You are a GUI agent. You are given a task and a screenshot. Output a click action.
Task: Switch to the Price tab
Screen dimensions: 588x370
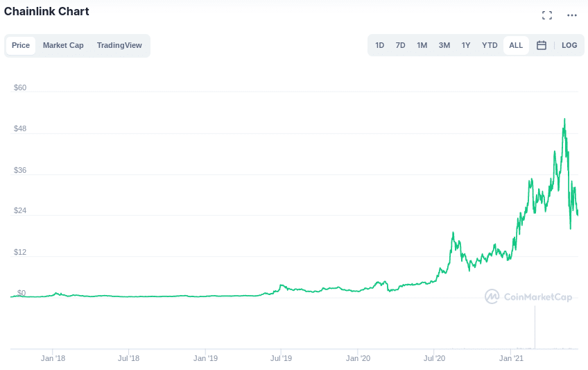pos(21,45)
